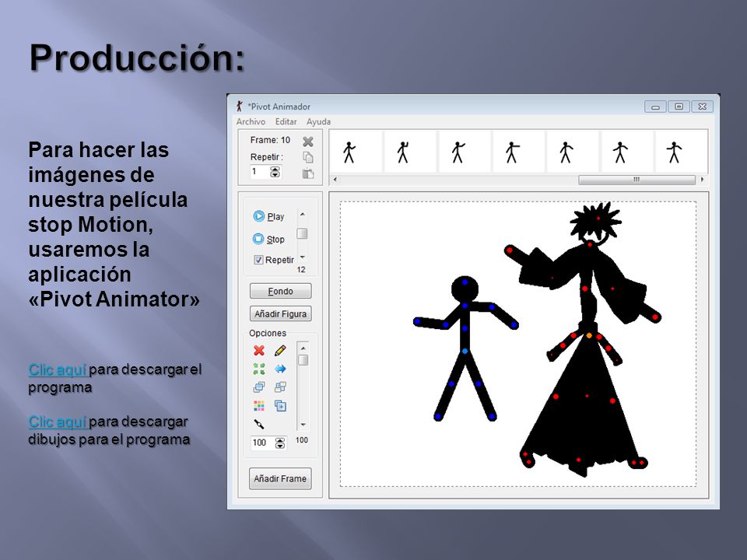This screenshot has height=560, width=747.
Task: Open the Archivo menu
Action: [x=251, y=122]
